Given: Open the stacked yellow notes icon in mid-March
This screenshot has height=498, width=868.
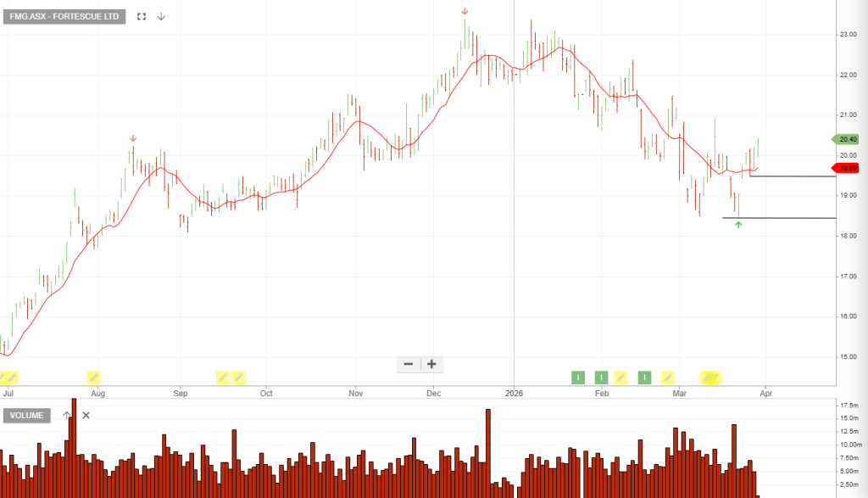Looking at the screenshot, I should click(x=710, y=377).
